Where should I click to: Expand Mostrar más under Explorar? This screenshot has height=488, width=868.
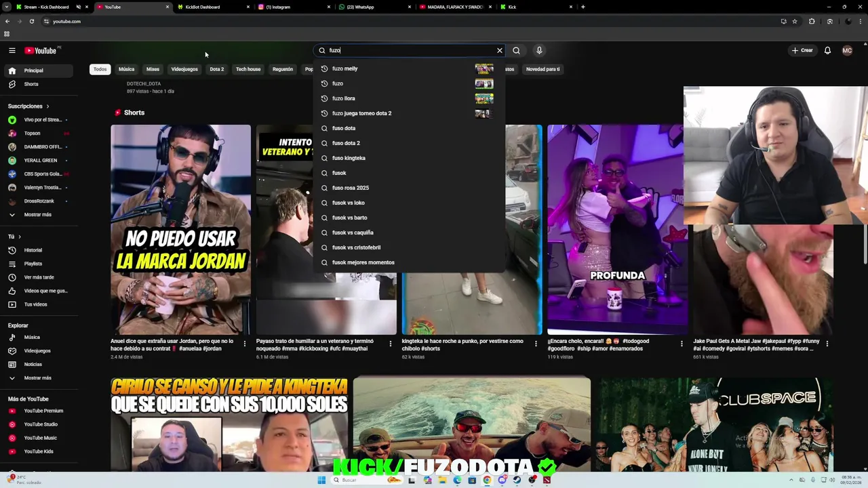coord(39,378)
